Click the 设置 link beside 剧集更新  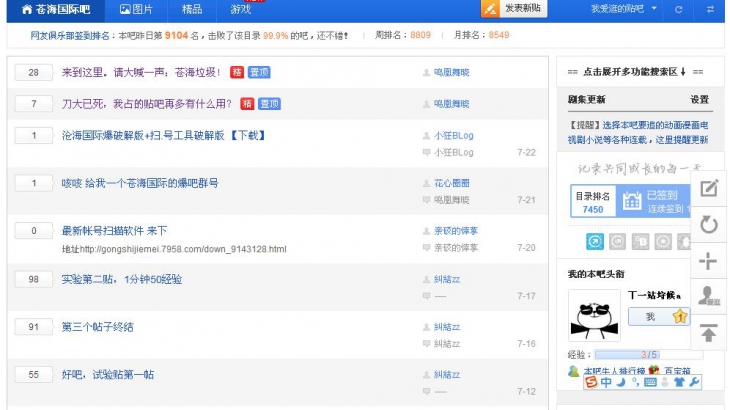coord(699,100)
